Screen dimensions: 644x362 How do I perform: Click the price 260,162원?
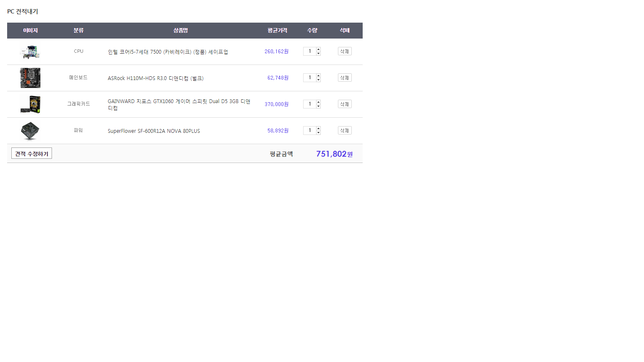276,52
